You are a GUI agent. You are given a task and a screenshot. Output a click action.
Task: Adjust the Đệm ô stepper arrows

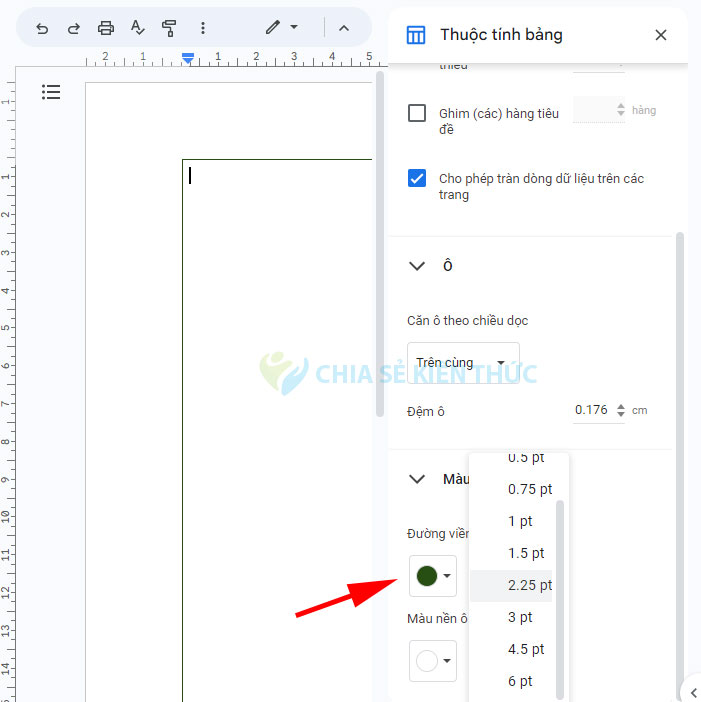(x=620, y=410)
